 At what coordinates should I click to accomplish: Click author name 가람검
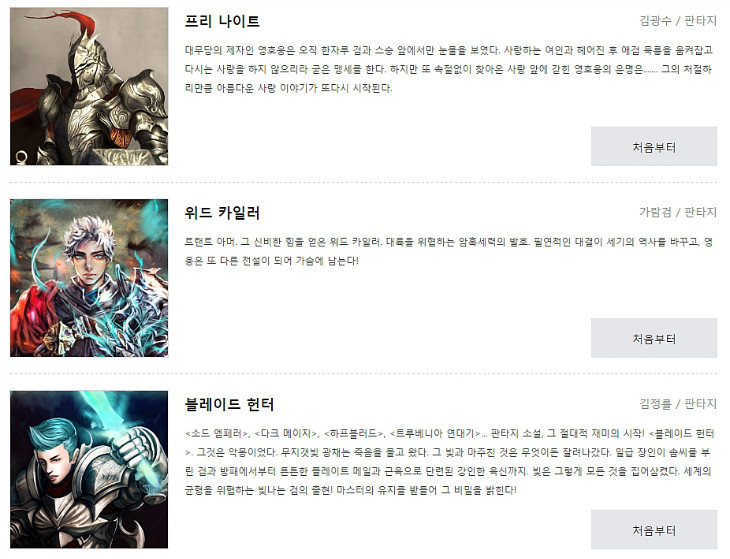pyautogui.click(x=655, y=212)
